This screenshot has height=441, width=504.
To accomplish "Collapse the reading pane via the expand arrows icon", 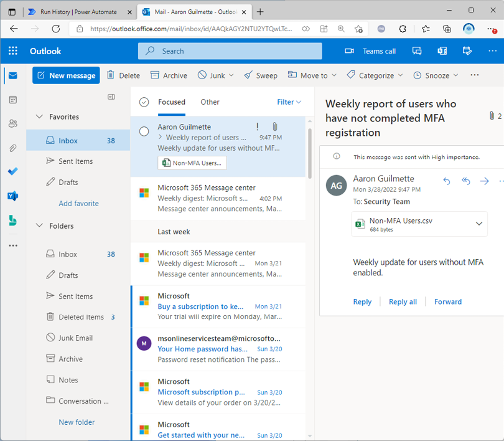I will click(x=111, y=97).
